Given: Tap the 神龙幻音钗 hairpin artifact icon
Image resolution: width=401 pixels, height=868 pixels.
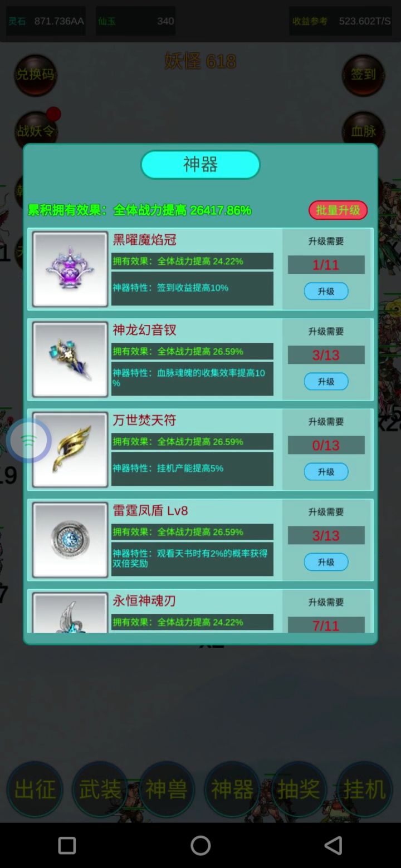Looking at the screenshot, I should coord(70,359).
